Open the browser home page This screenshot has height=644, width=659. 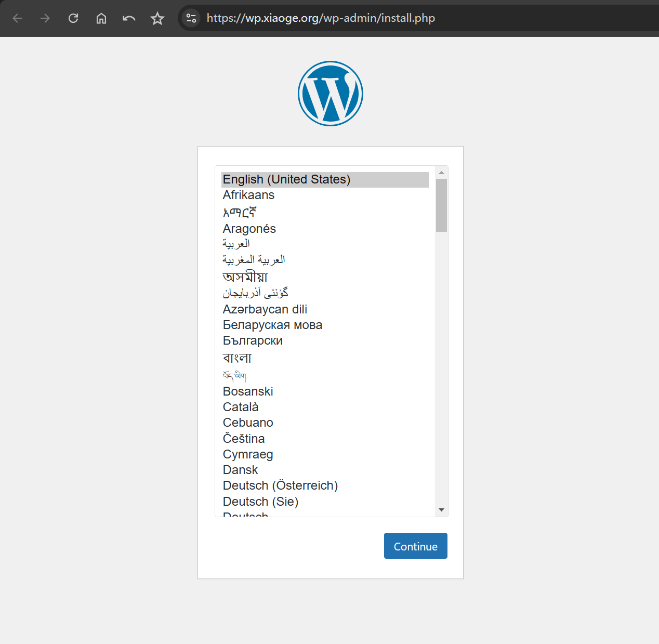[101, 18]
